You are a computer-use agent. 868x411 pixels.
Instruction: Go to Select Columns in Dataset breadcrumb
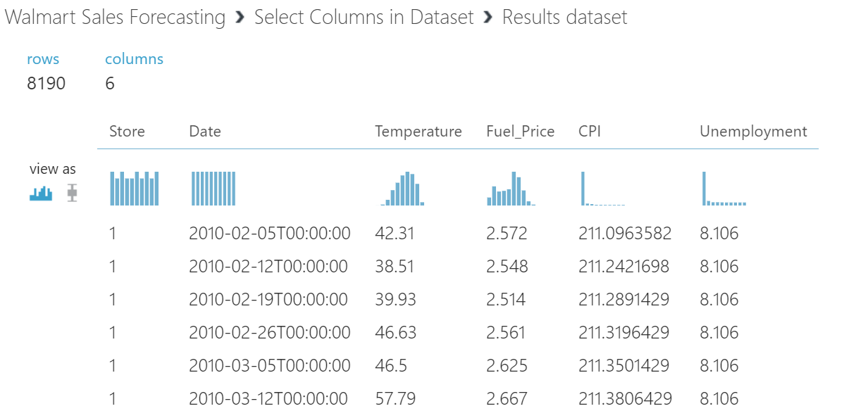pos(364,18)
